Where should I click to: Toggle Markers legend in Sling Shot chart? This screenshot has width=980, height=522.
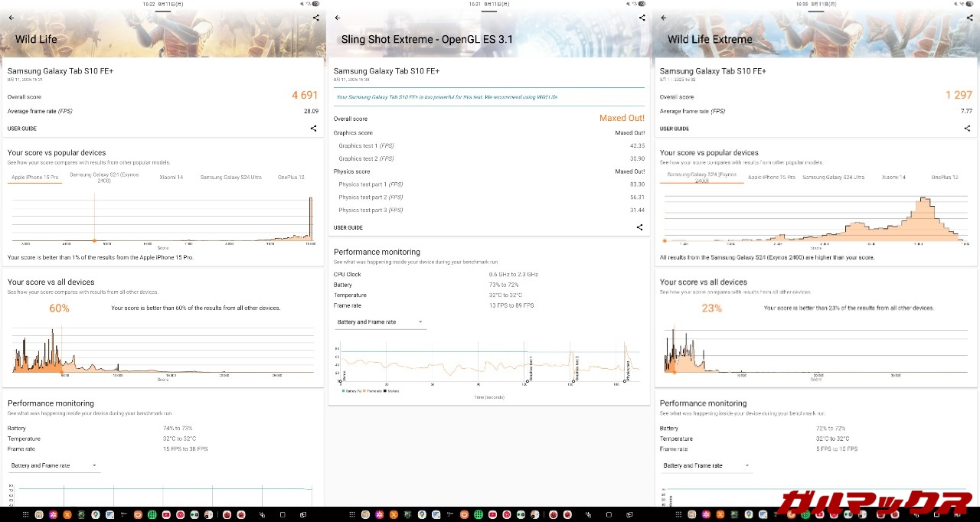pyautogui.click(x=392, y=391)
